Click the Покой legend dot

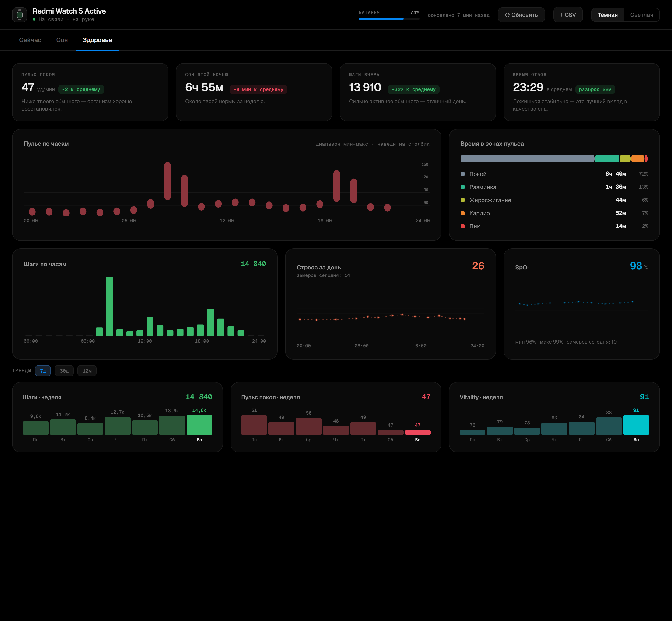click(462, 174)
